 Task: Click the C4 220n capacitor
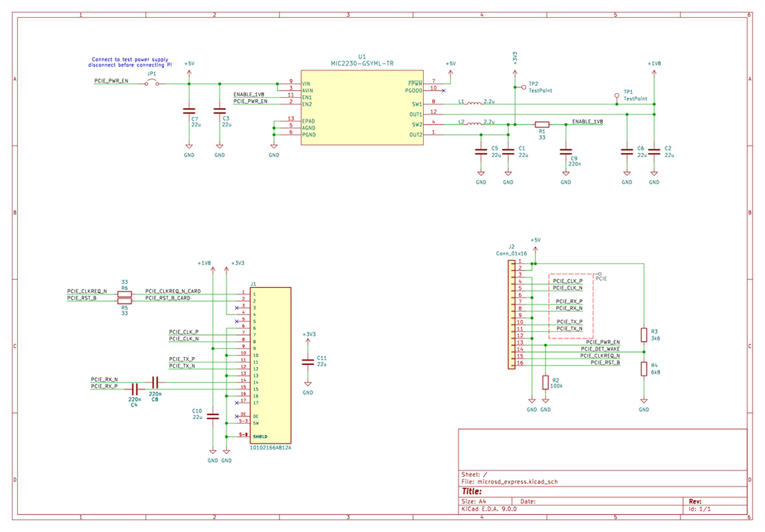click(x=134, y=388)
